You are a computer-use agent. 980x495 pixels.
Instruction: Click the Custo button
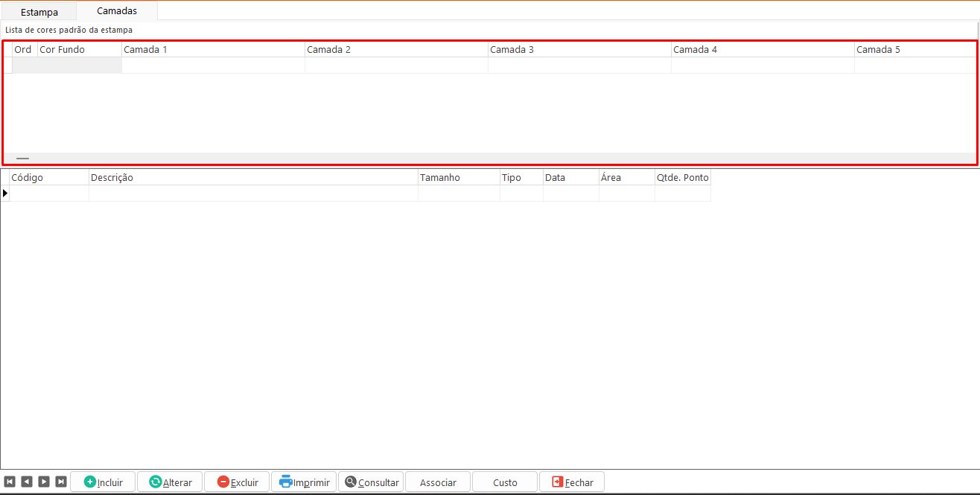tap(505, 482)
